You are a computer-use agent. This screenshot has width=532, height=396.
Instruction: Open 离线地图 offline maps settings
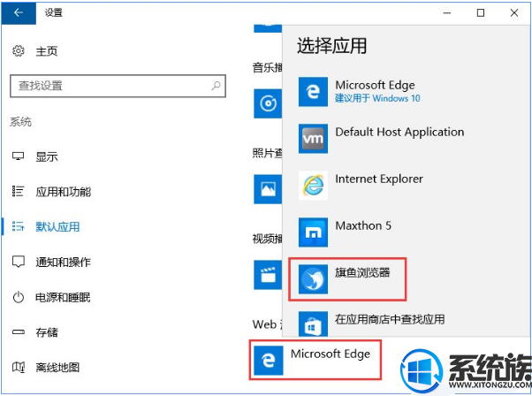[57, 367]
